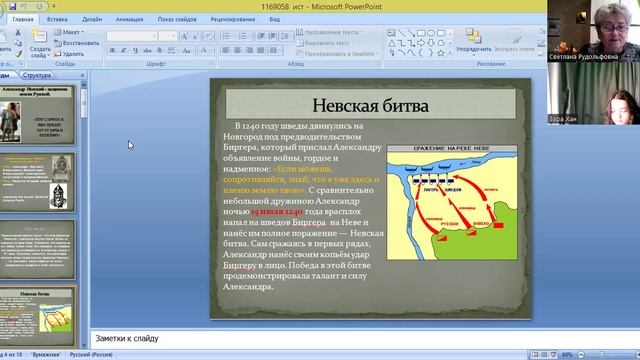Viewport: 640px width, 360px height.
Task: Switch to the Дизайн tab
Action: tap(92, 19)
